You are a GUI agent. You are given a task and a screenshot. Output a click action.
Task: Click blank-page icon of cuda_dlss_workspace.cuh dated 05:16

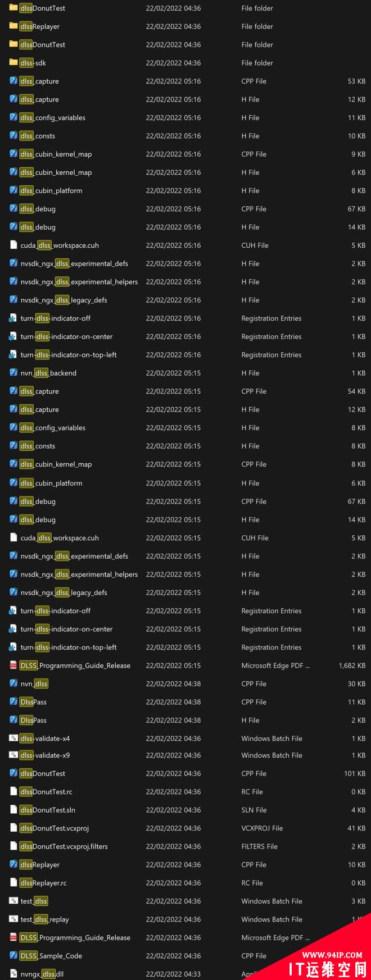click(13, 245)
